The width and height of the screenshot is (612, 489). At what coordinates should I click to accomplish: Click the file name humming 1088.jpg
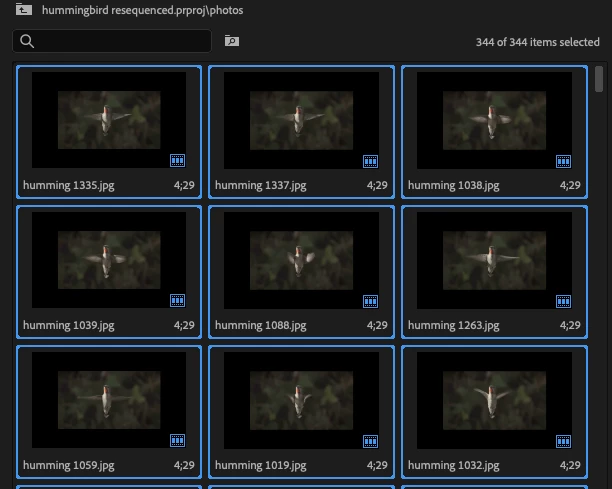261,325
